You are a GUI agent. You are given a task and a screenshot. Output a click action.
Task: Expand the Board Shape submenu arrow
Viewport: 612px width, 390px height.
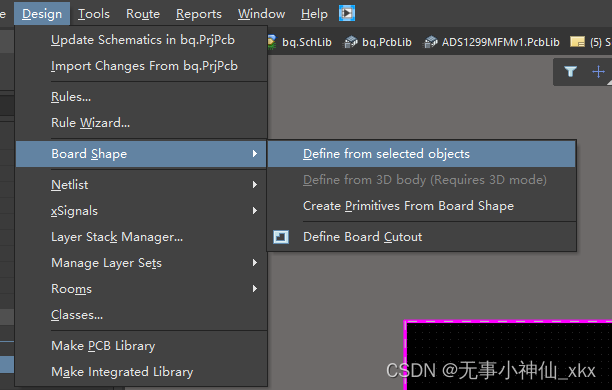(x=255, y=154)
